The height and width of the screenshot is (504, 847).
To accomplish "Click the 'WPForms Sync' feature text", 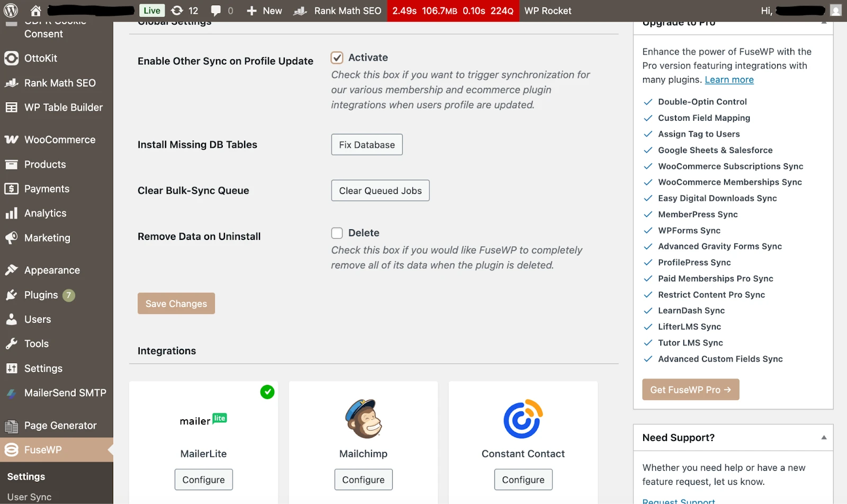I will [689, 231].
